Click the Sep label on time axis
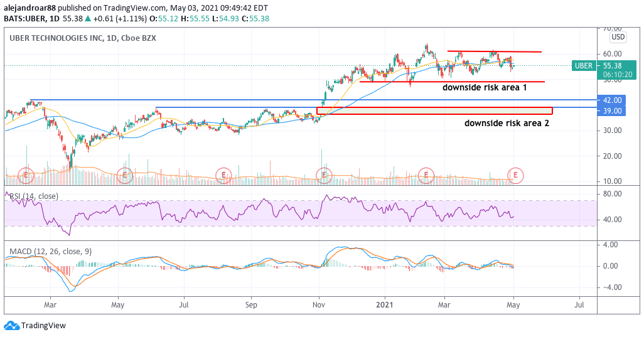Screen dimensions: 644x337 (x=251, y=305)
